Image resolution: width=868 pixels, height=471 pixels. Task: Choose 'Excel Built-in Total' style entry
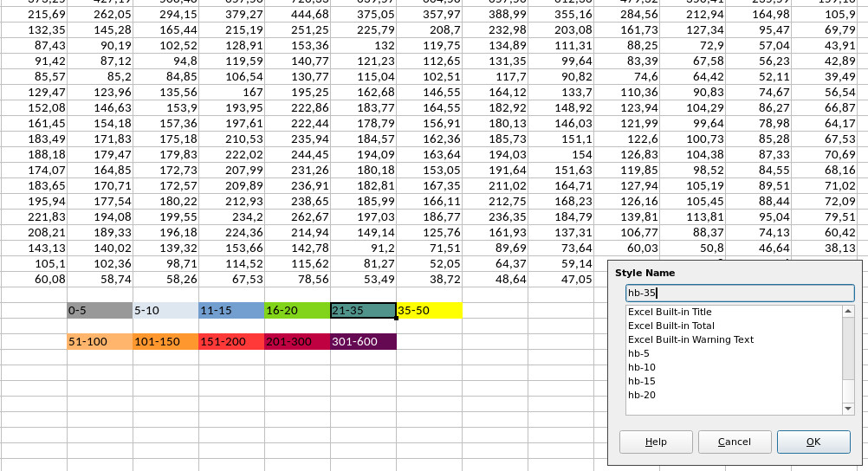click(x=671, y=326)
